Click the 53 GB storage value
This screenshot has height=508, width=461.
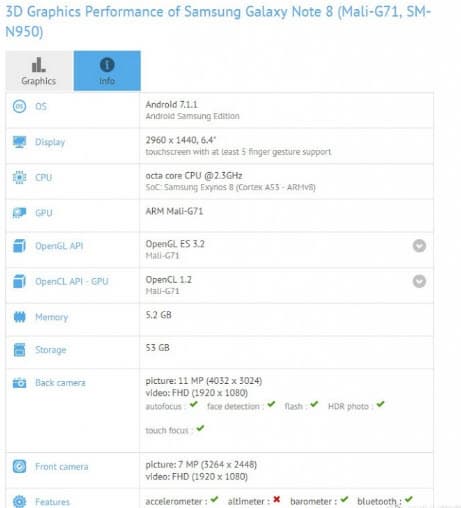click(x=157, y=348)
